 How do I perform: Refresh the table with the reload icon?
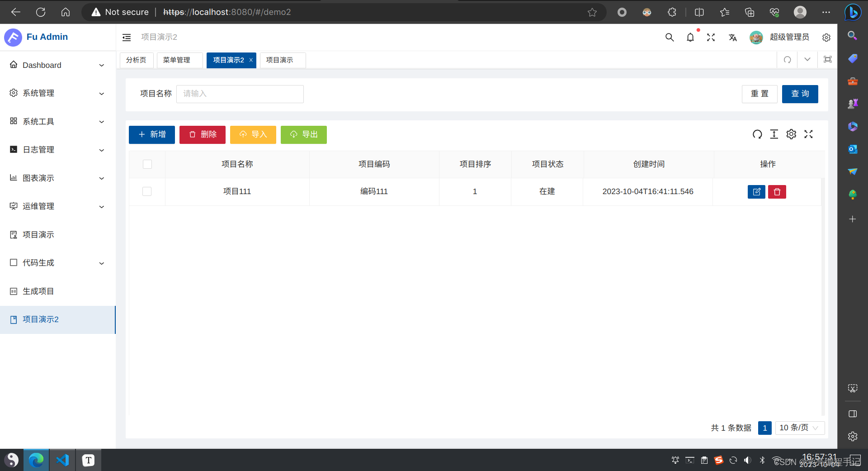coord(757,134)
